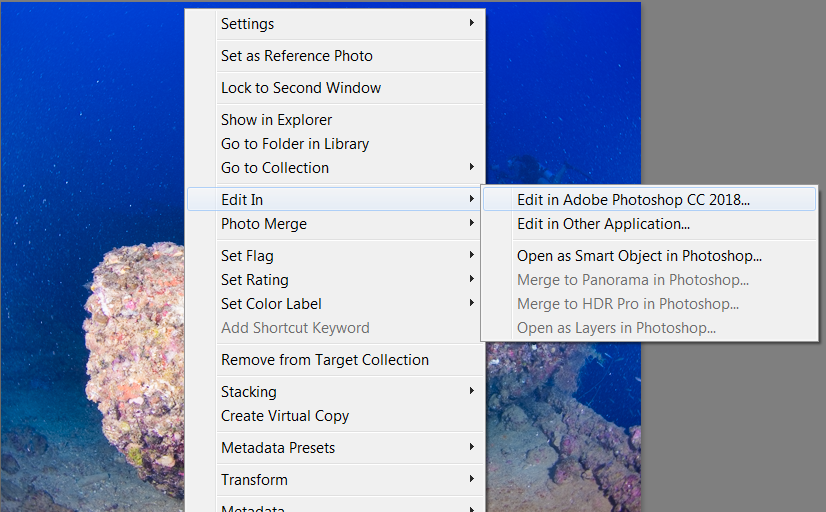Expand arrow next to Photo Merge
826x512 pixels.
[x=471, y=223]
